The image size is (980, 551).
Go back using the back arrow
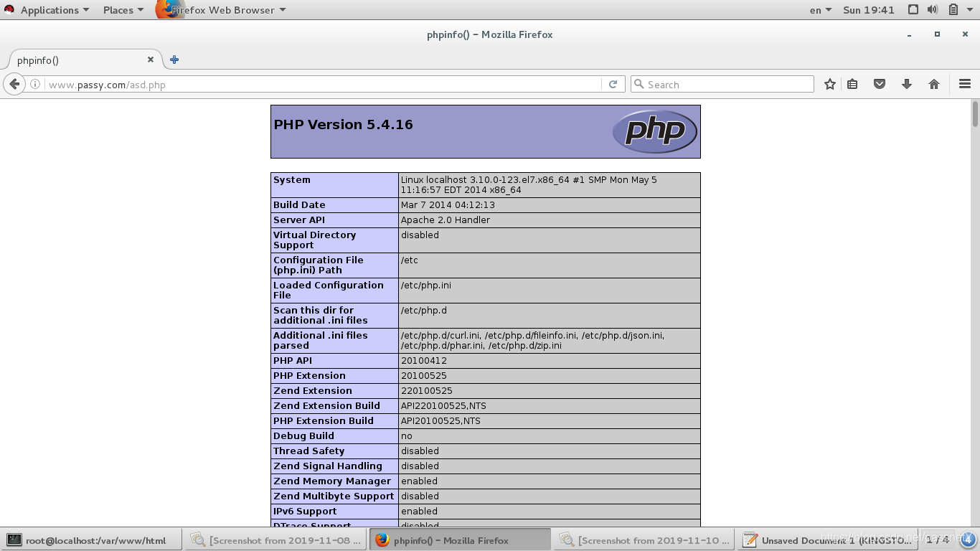pos(14,84)
